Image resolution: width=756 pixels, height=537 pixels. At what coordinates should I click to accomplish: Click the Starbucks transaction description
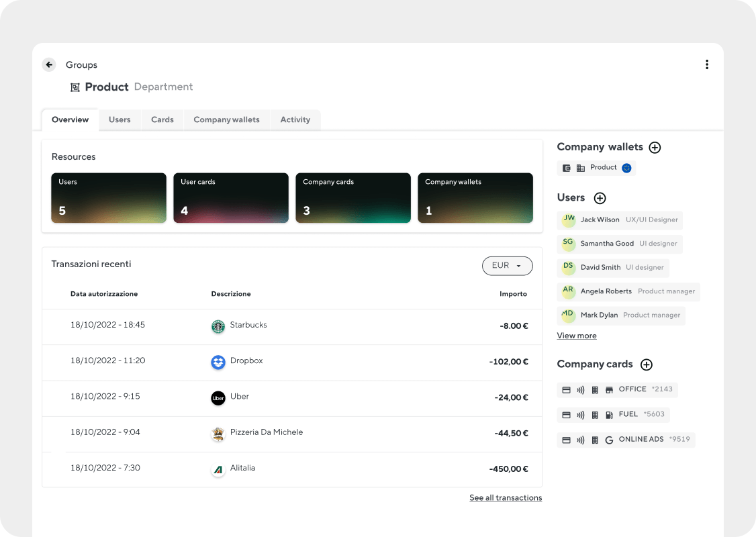click(248, 325)
